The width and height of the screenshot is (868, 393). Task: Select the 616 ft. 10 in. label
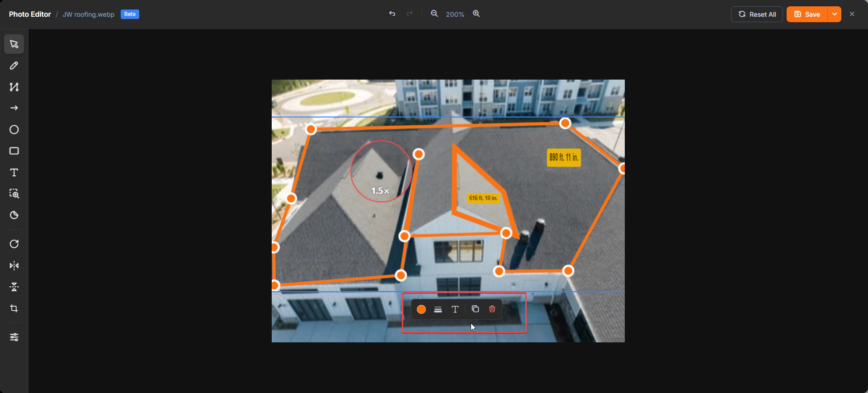(x=483, y=198)
